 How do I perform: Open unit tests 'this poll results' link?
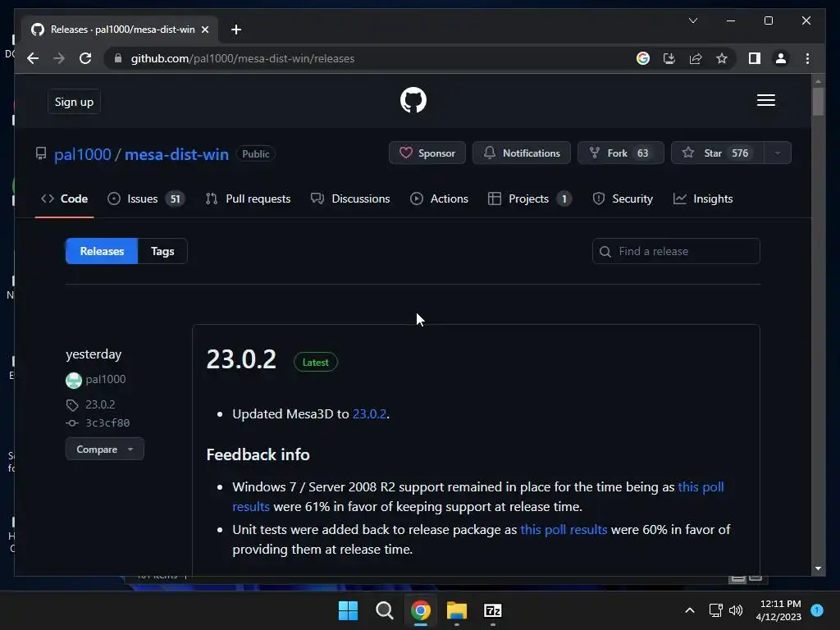(x=564, y=530)
